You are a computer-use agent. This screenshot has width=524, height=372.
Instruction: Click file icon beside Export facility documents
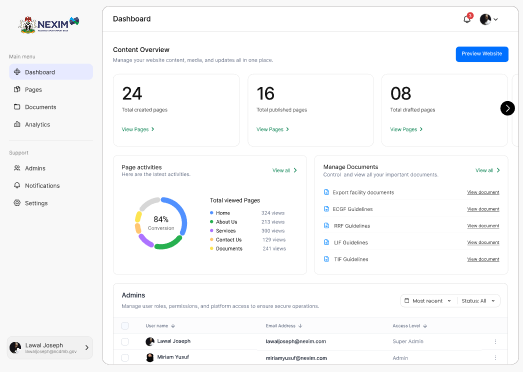[326, 192]
